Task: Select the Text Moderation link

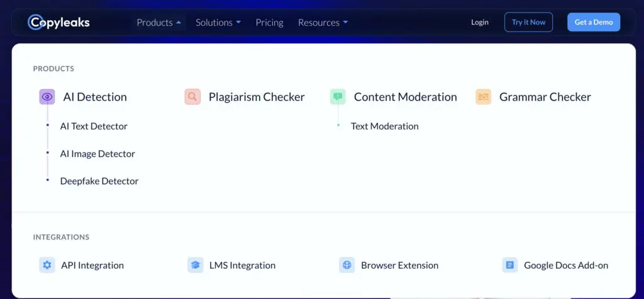Action: [x=384, y=126]
